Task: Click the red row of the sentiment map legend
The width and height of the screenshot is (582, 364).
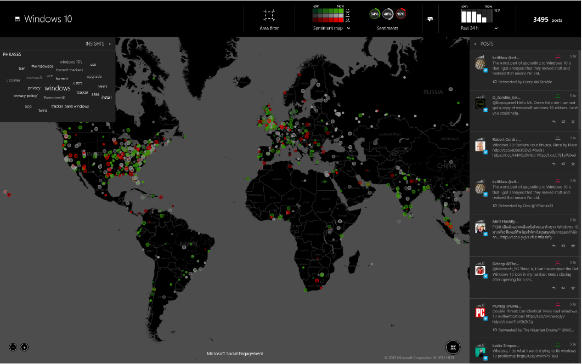Action: pos(328,20)
